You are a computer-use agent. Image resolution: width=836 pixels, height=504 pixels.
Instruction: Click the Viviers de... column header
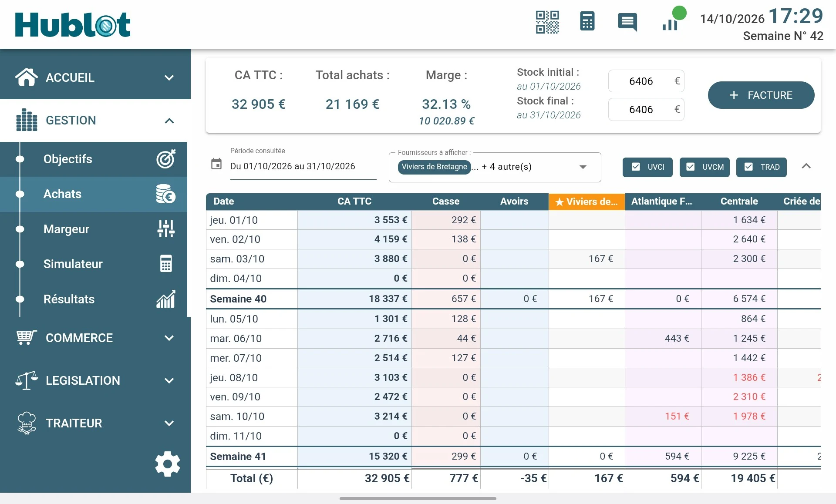click(587, 202)
